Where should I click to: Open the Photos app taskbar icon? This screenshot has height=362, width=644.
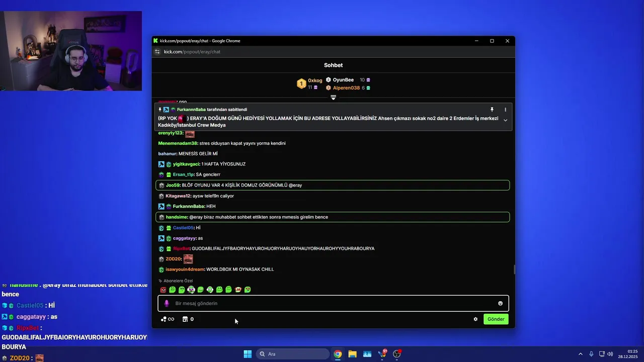click(x=367, y=354)
